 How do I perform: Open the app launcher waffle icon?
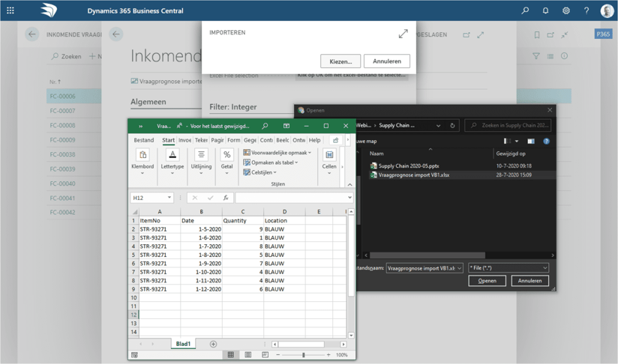pos(10,10)
